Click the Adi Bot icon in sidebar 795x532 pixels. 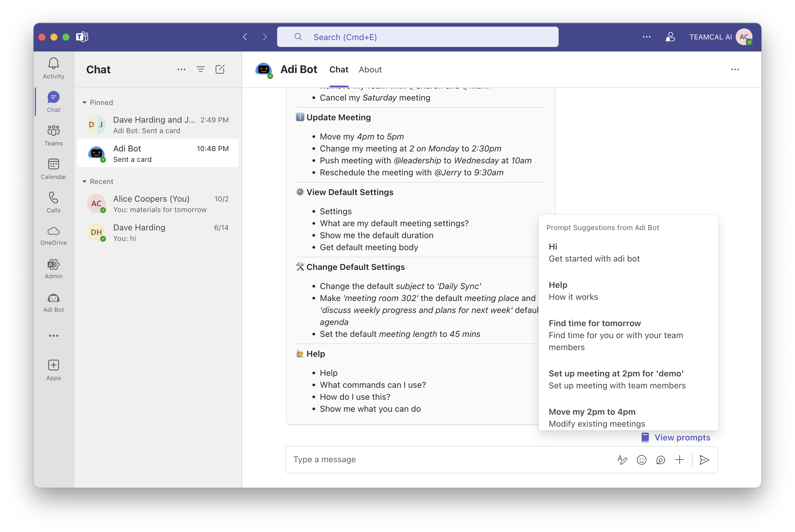[x=54, y=300]
